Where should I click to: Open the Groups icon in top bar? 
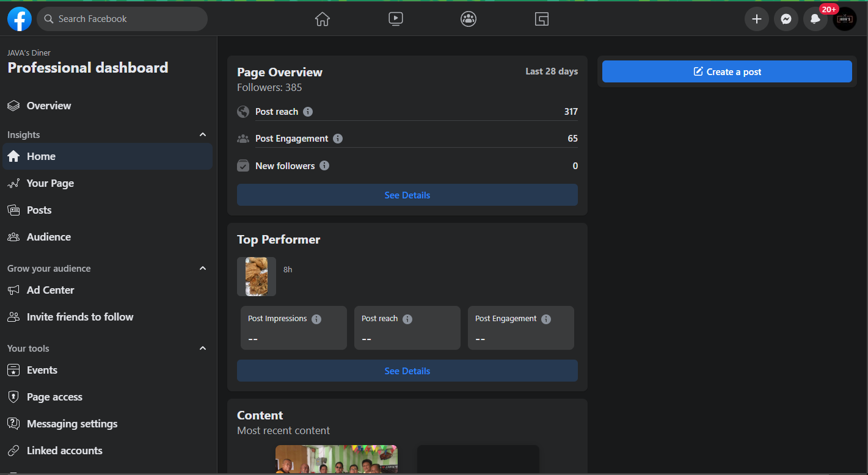tap(469, 19)
